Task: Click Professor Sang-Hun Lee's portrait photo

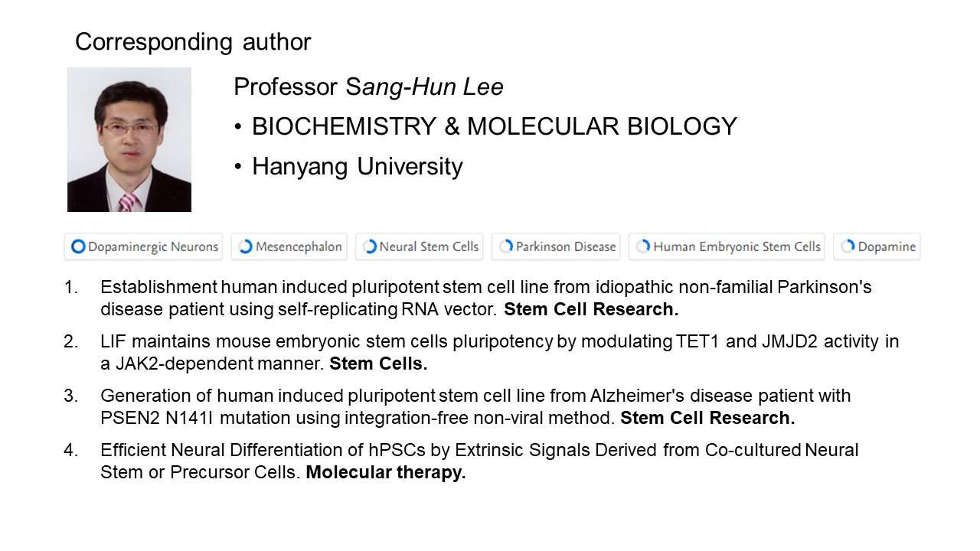Action: (129, 139)
